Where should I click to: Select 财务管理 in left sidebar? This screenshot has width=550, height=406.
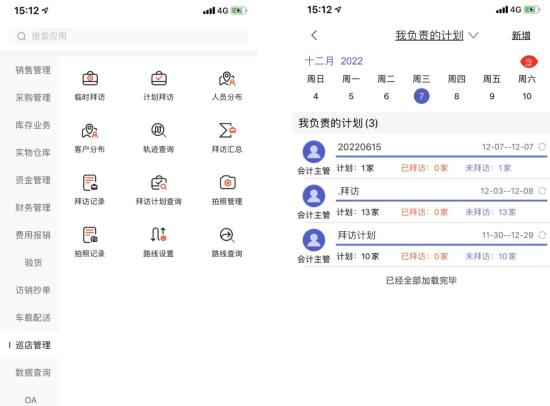point(33,207)
